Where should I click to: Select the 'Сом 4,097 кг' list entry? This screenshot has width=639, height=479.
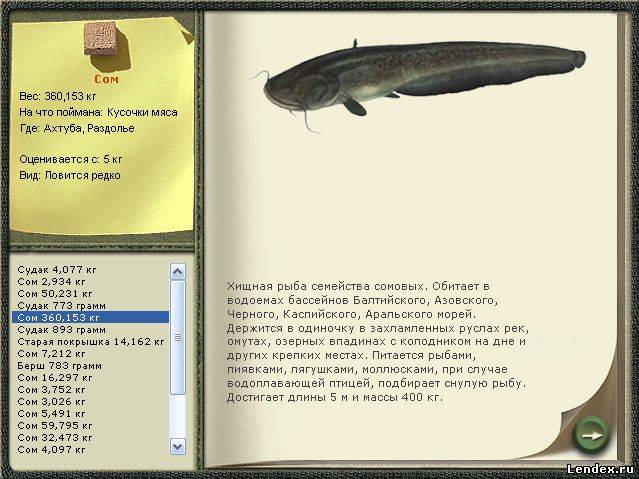pyautogui.click(x=51, y=450)
